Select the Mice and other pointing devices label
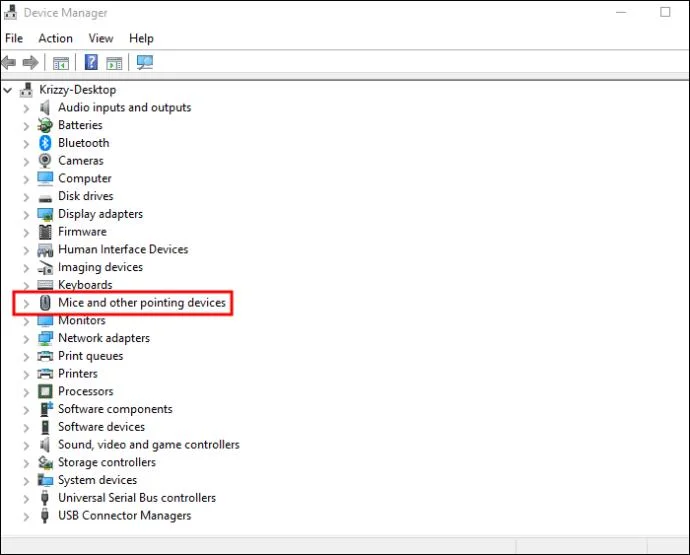The image size is (690, 555). pos(142,302)
